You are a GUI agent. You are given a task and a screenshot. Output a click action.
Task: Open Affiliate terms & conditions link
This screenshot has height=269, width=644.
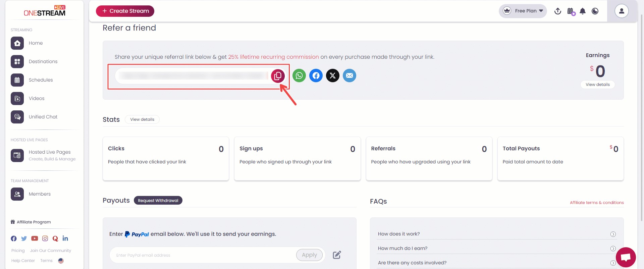(x=597, y=203)
